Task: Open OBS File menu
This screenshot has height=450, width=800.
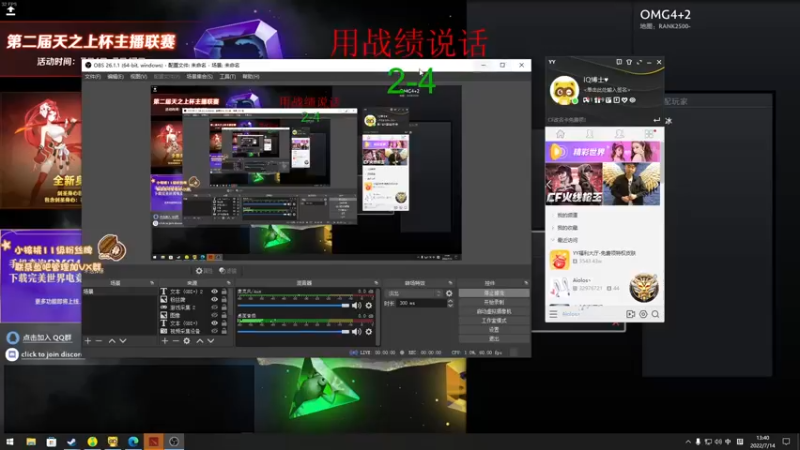Action: point(92,77)
